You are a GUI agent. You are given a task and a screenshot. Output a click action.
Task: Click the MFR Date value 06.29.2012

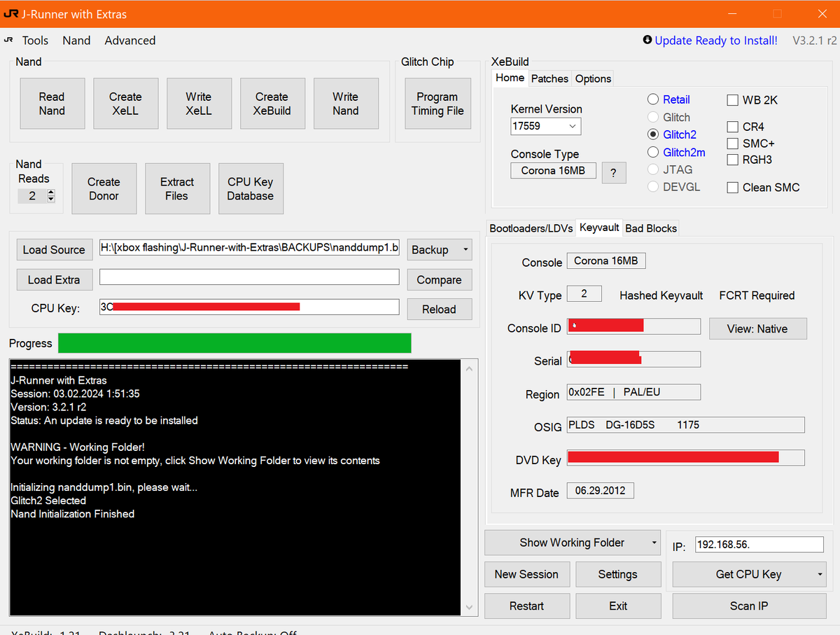tap(601, 490)
